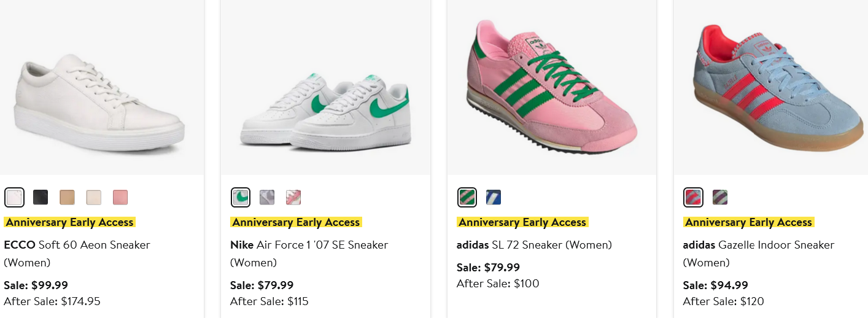Choose the black color swatch for ECCO sneaker
This screenshot has height=318, width=868.
[41, 197]
